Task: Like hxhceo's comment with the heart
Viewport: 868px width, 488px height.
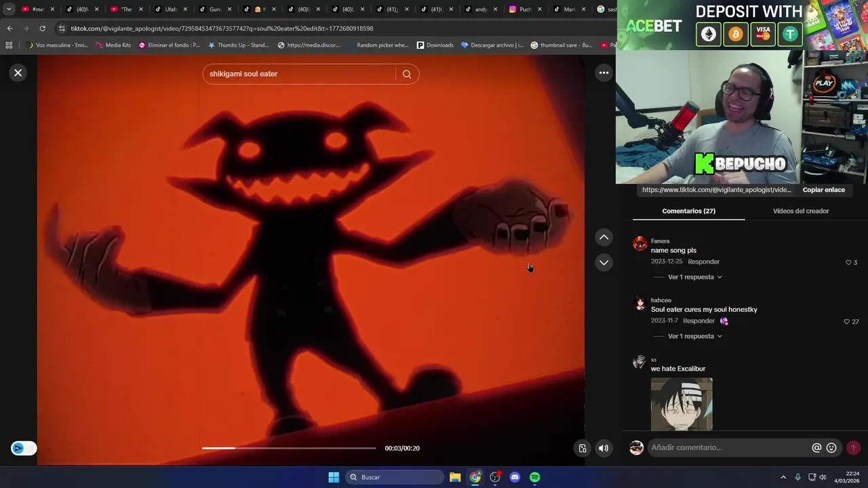Action: coord(846,322)
